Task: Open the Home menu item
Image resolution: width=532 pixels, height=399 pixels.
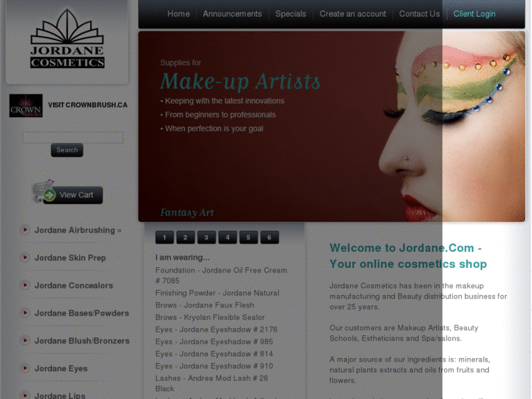Action: click(179, 14)
